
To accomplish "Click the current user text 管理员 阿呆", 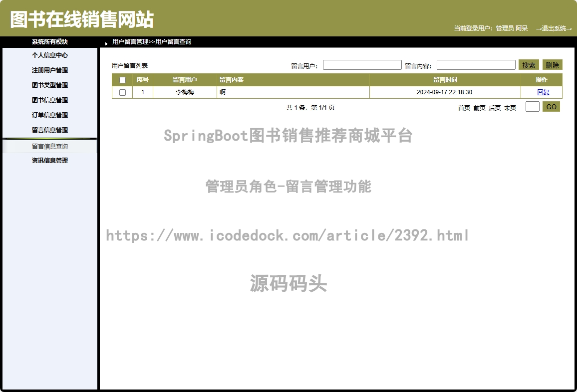I will click(512, 28).
